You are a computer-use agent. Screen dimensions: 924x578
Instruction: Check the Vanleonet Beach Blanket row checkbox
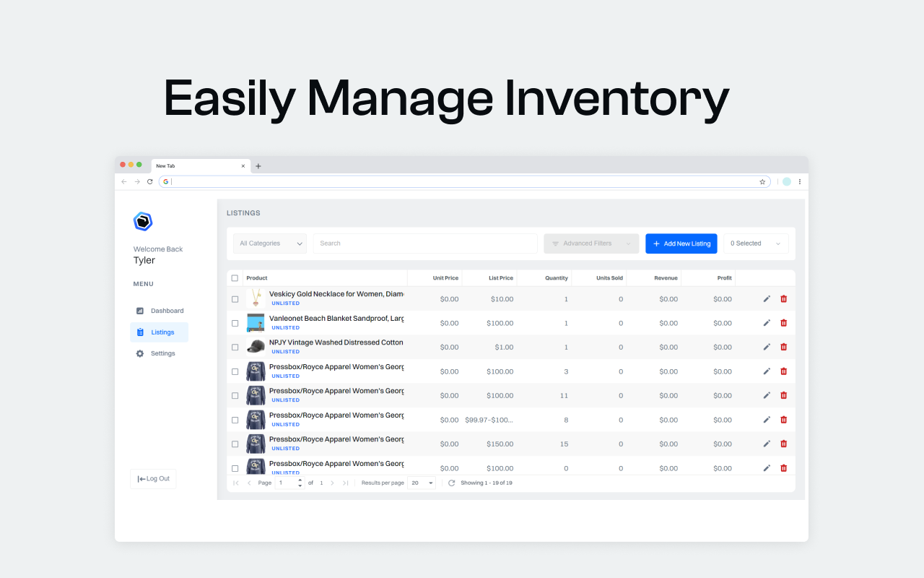pyautogui.click(x=235, y=323)
